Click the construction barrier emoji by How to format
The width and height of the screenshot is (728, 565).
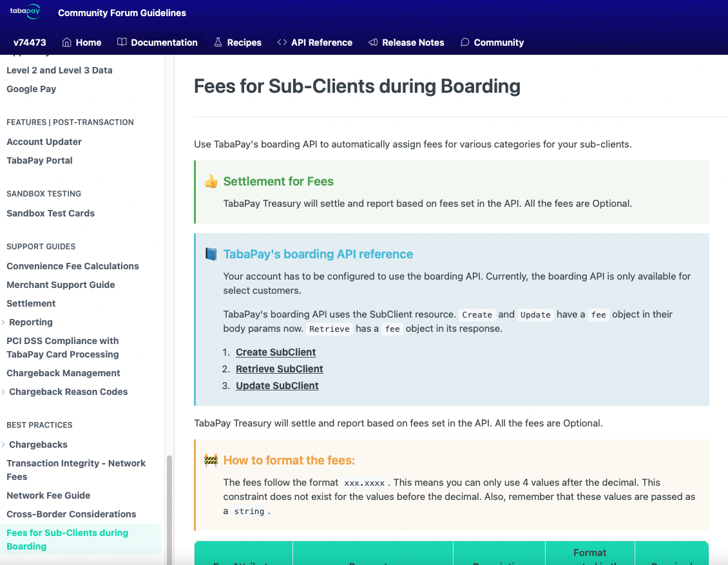211,460
